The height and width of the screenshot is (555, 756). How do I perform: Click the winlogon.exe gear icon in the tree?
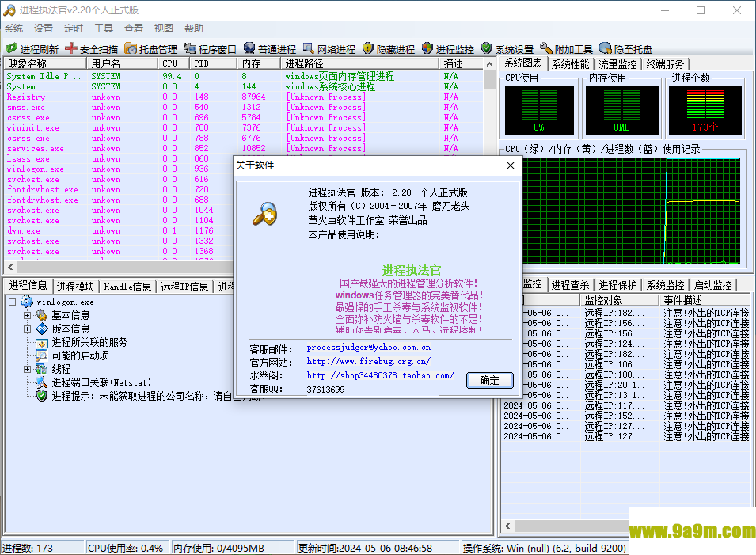(26, 302)
